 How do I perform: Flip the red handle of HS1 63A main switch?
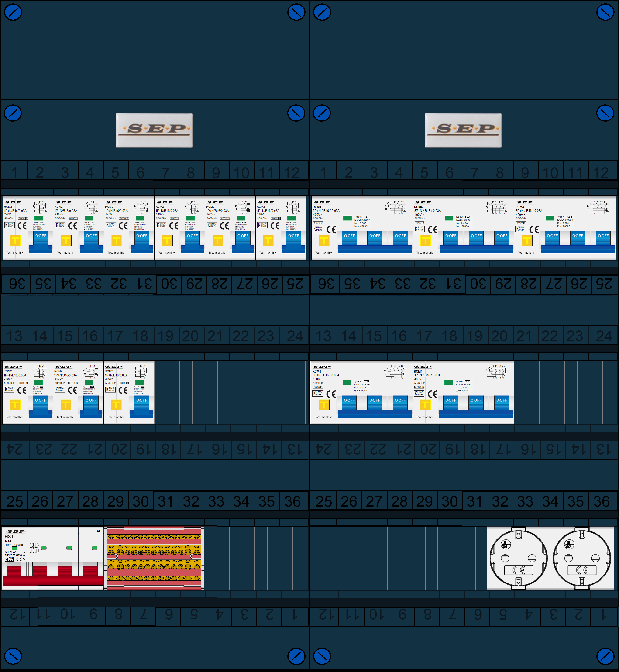click(x=53, y=575)
